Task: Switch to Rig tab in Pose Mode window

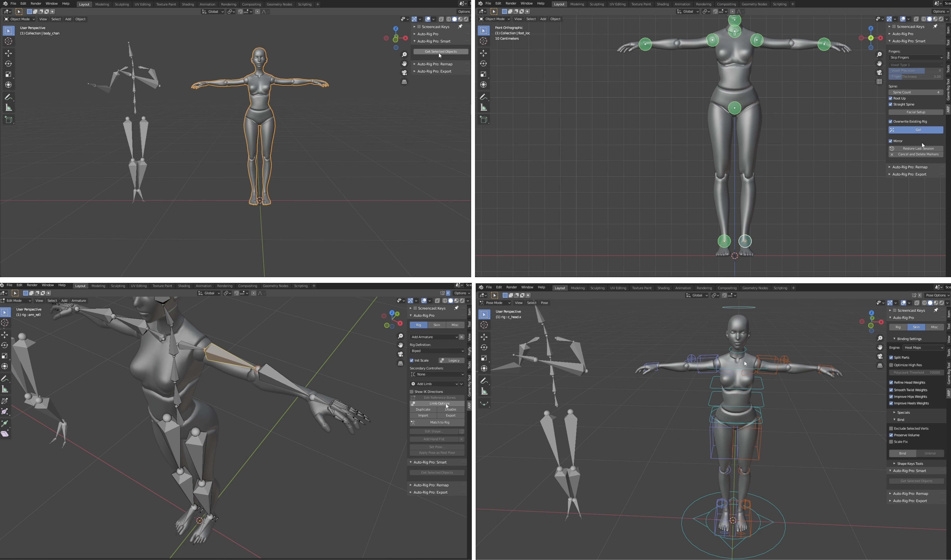Action: click(898, 327)
